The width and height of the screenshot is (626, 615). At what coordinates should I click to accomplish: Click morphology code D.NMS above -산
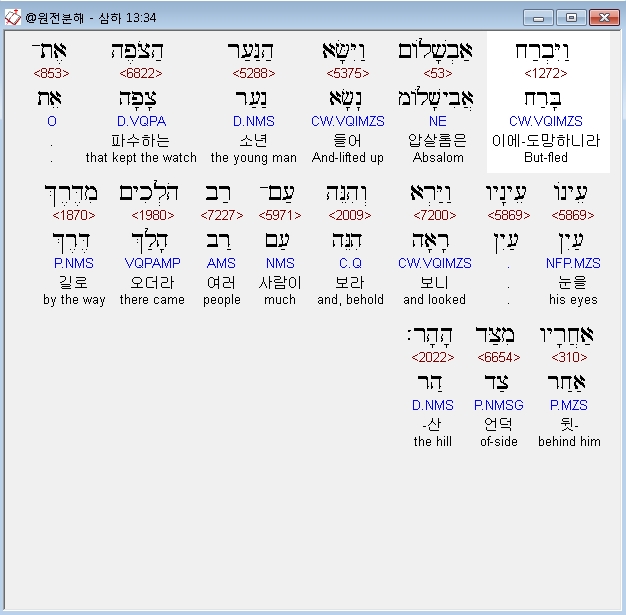[433, 405]
